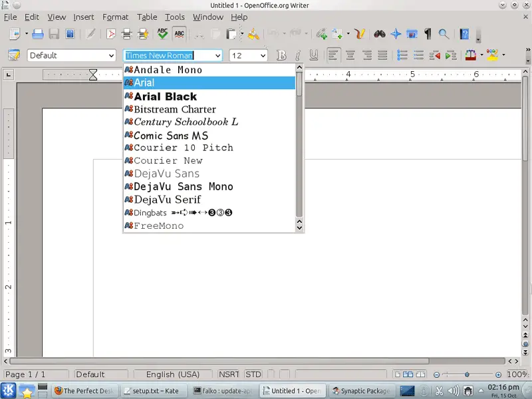Expand font color dropdown arrow
Viewport: 532px width, 399px height.
coord(481,55)
